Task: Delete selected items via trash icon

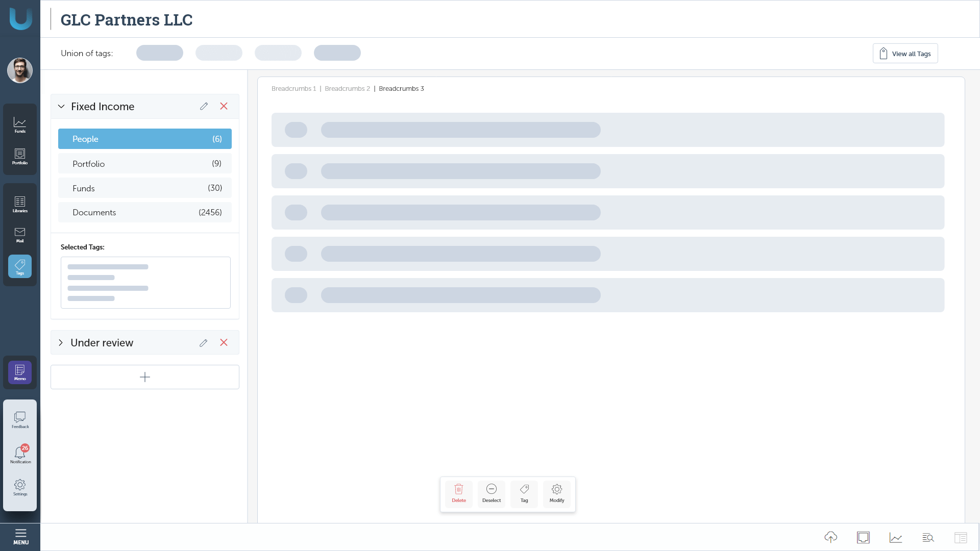Action: [459, 494]
